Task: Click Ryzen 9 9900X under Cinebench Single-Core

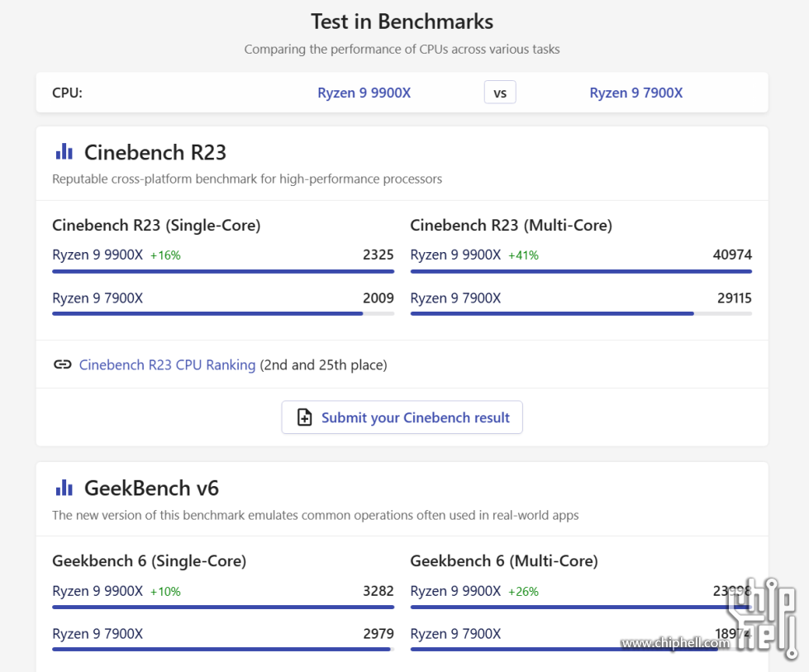Action: click(x=98, y=255)
